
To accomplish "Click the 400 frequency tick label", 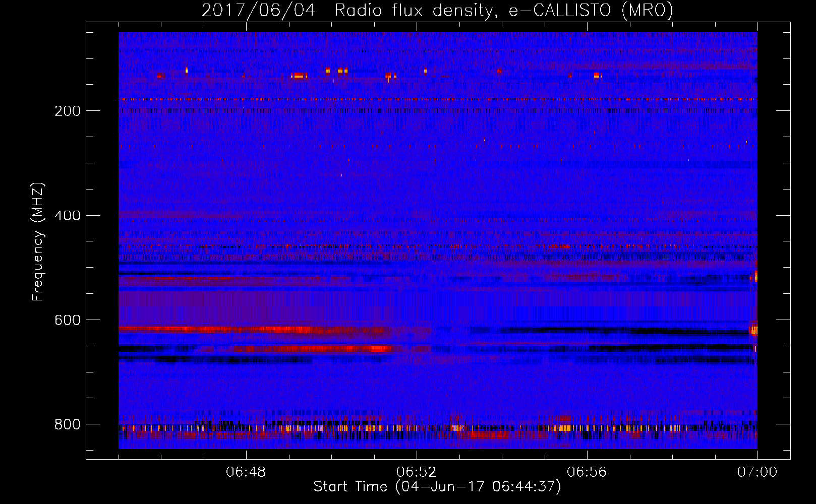I will (68, 216).
